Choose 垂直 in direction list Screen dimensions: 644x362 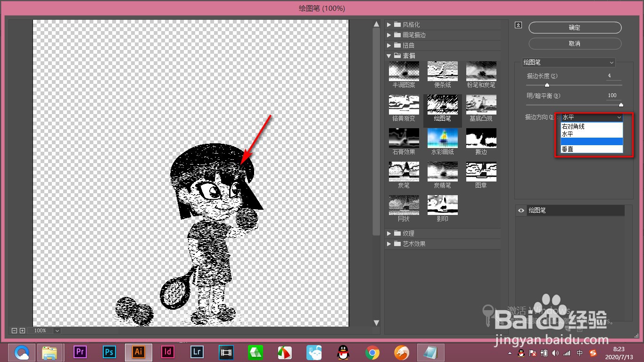[x=592, y=149]
